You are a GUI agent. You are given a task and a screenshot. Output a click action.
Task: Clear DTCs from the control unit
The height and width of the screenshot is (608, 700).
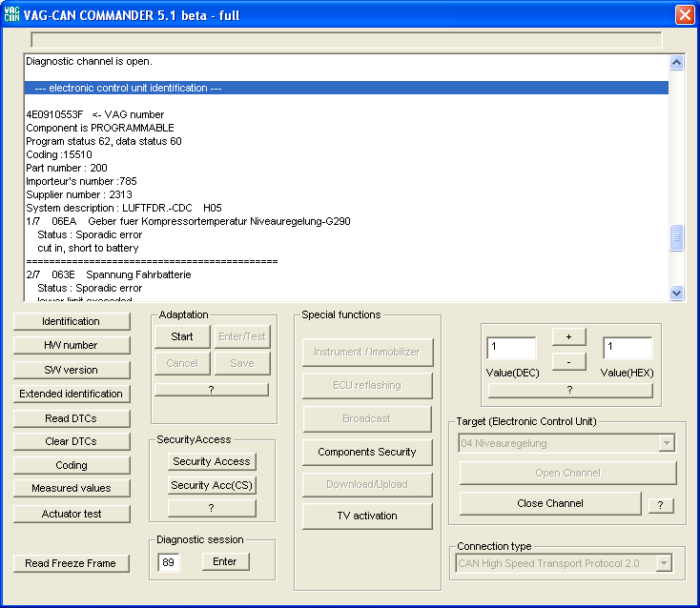(x=72, y=441)
